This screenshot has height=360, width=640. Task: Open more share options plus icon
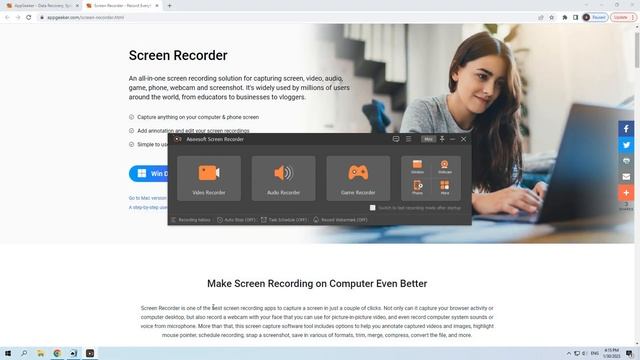click(x=626, y=193)
